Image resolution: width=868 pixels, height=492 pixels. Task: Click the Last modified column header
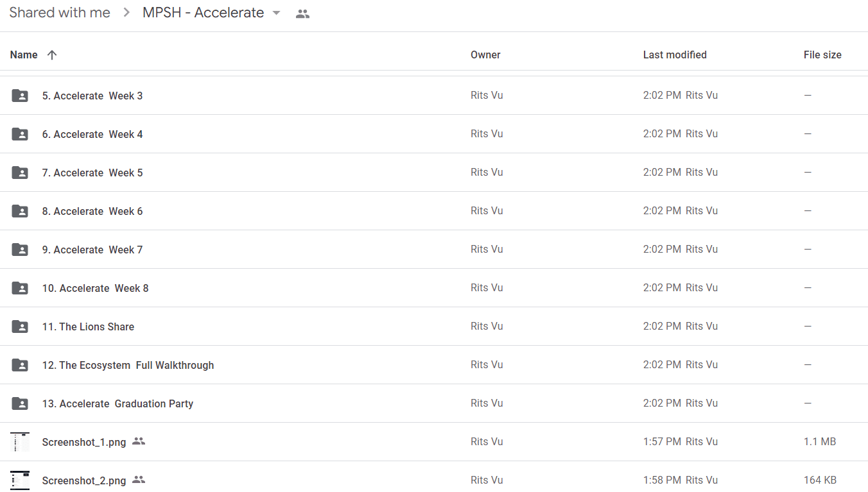point(675,55)
